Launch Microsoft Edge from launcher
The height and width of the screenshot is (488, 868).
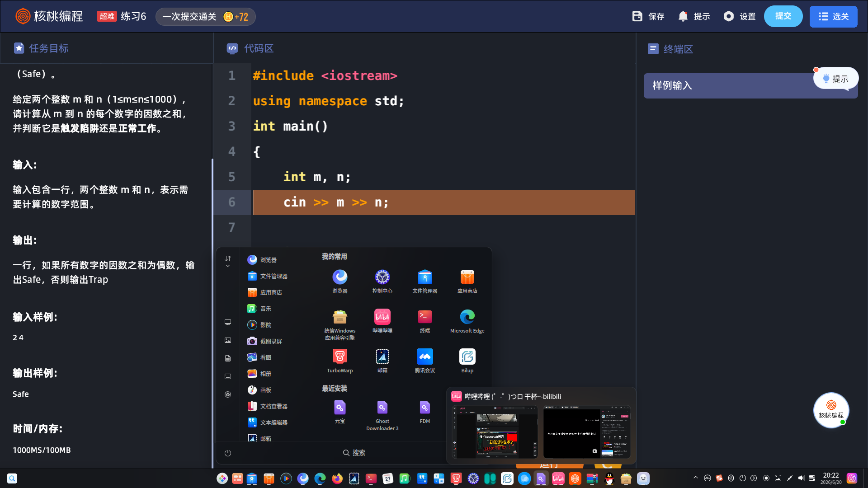(x=467, y=321)
